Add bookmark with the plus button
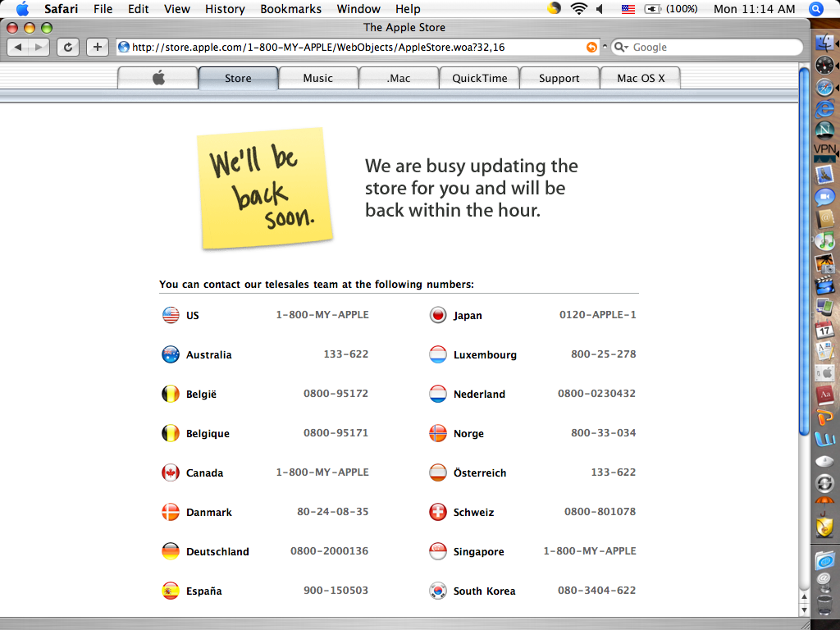 [x=97, y=47]
